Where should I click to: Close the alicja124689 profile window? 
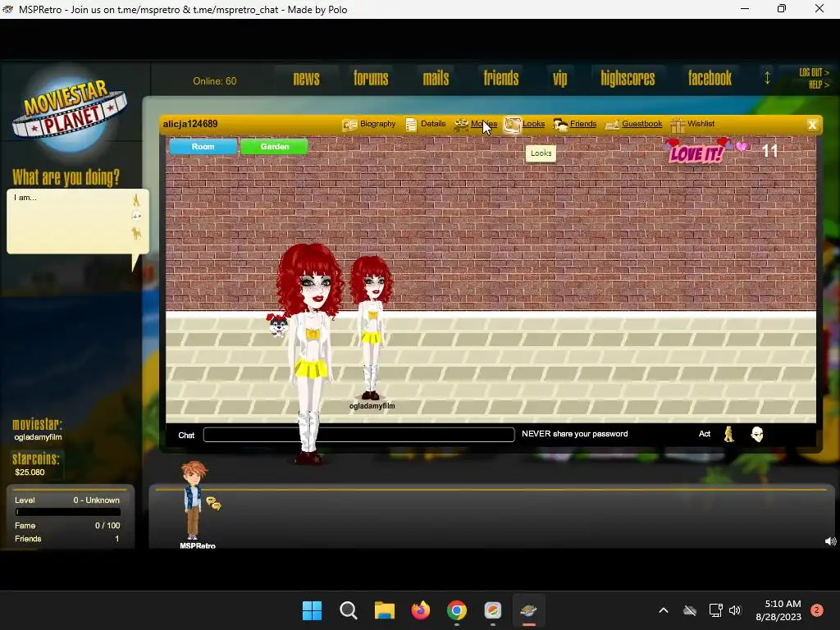pyautogui.click(x=812, y=125)
